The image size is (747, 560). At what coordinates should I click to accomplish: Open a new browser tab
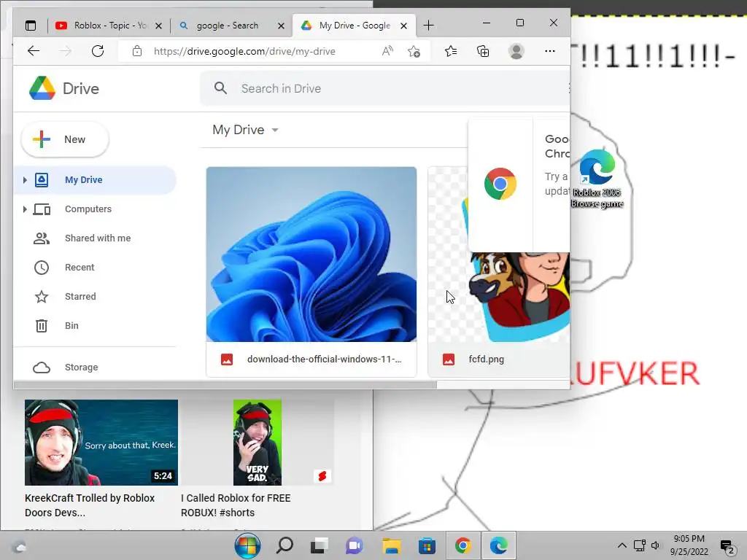(x=428, y=26)
